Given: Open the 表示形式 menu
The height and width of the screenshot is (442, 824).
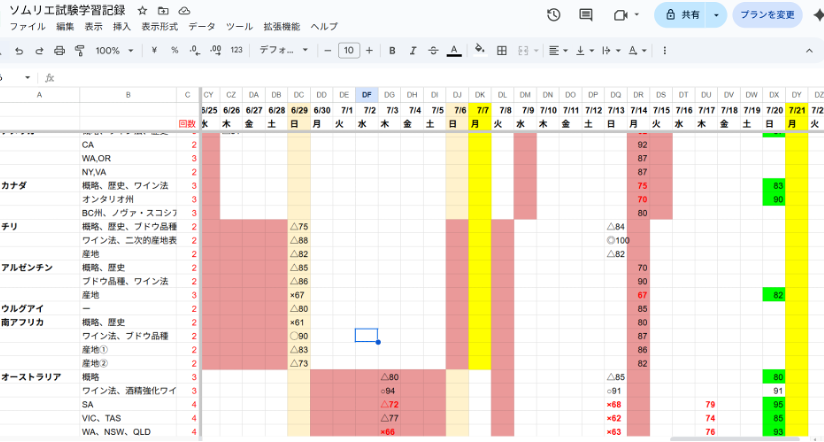Looking at the screenshot, I should (x=159, y=26).
